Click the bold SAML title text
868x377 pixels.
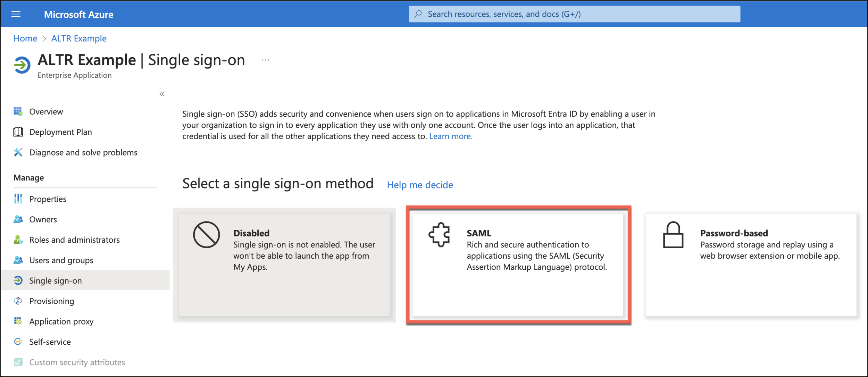479,233
